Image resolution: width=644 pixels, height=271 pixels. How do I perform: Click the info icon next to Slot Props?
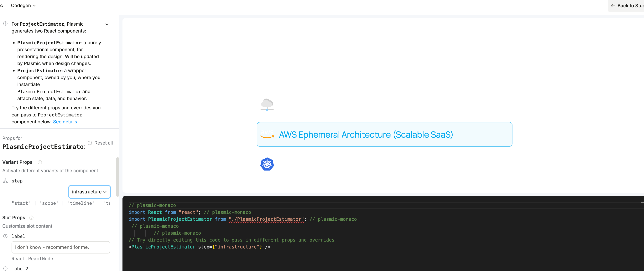[x=31, y=217]
